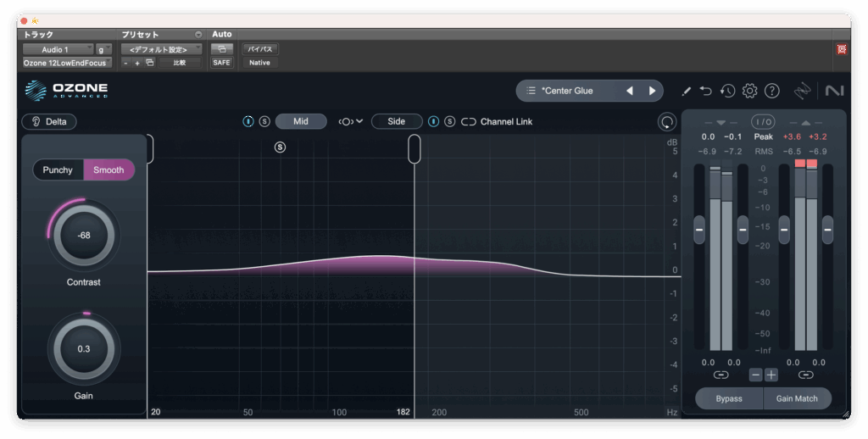
Task: Open the preset list browser icon
Action: [x=531, y=91]
